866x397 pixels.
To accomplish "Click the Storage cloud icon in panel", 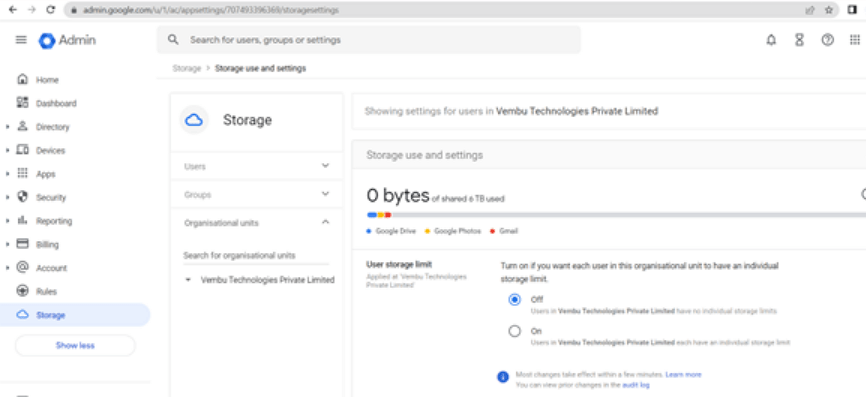I will [194, 120].
